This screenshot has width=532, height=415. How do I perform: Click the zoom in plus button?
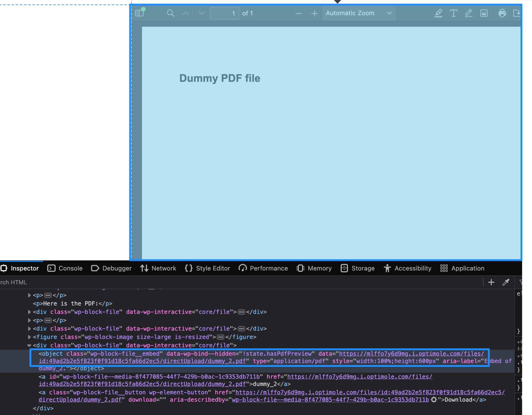(x=314, y=13)
